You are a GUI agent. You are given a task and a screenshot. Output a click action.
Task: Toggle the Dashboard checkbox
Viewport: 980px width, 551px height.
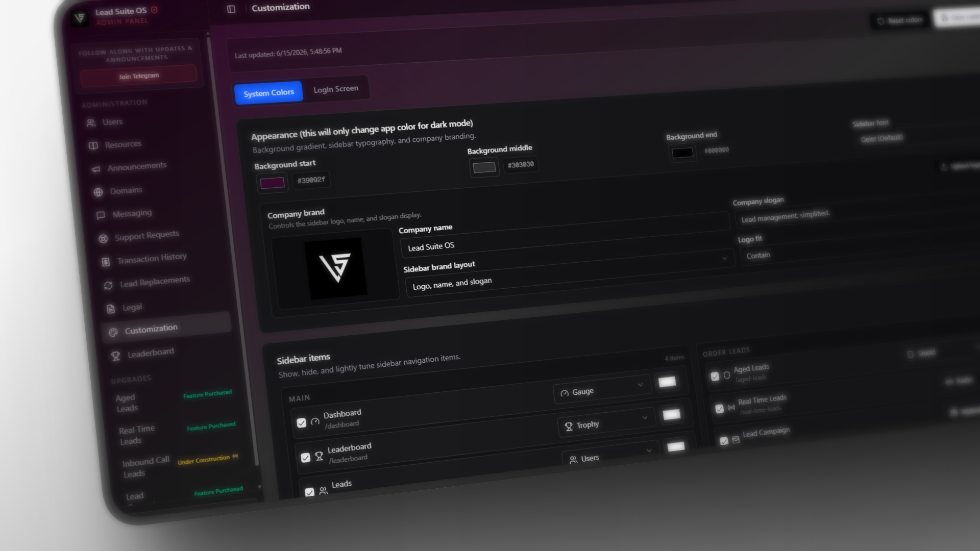[x=301, y=423]
